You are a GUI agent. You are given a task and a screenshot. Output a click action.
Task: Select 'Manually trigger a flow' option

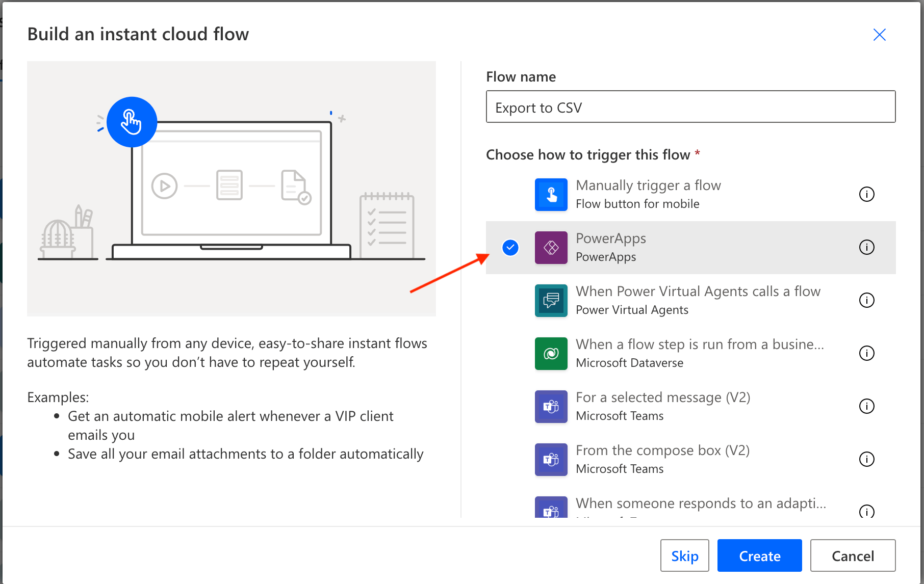coord(690,195)
